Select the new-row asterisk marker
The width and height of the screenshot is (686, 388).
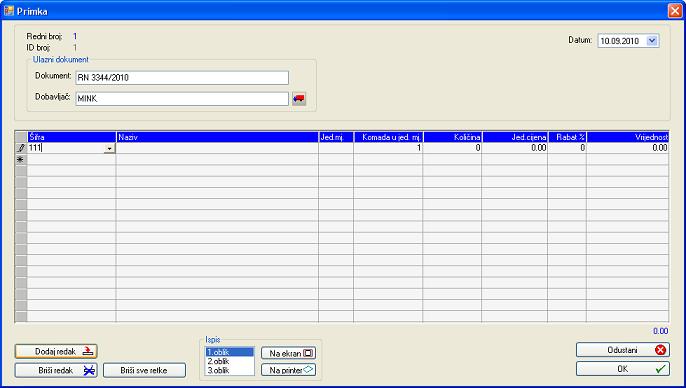(x=21, y=160)
